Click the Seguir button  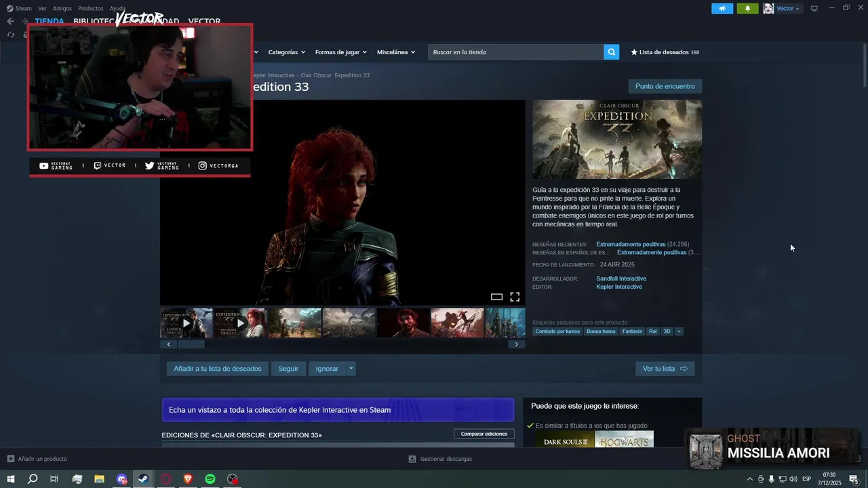coord(288,369)
